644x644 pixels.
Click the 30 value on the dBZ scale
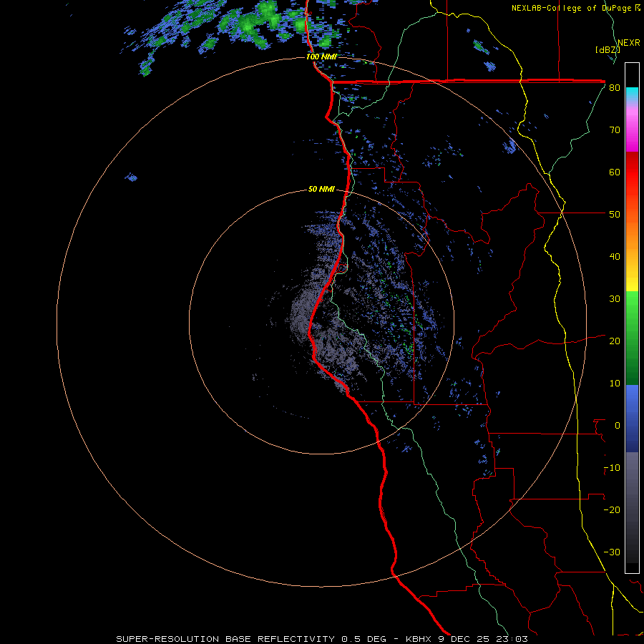615,299
